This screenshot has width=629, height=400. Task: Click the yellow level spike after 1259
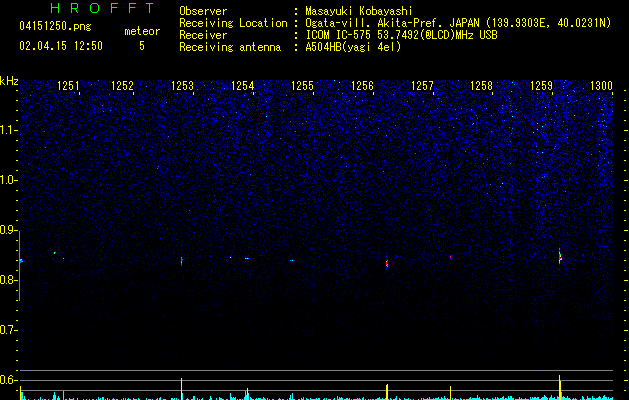[560, 387]
